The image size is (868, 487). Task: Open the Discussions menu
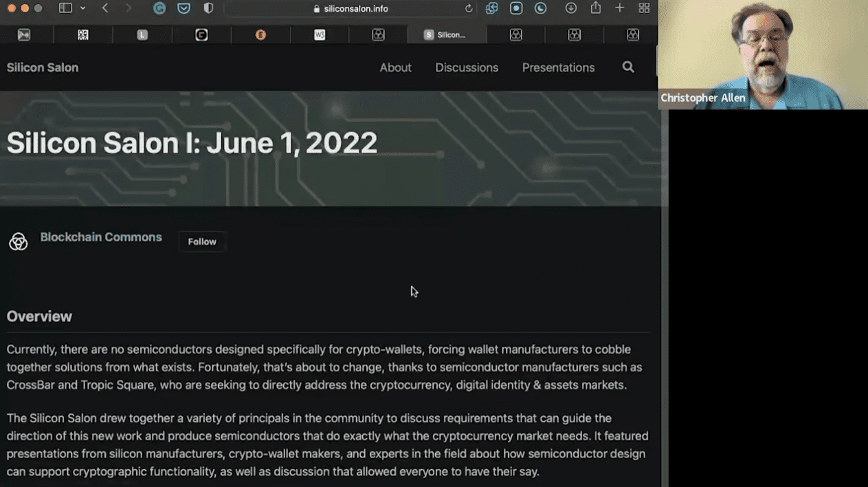[x=467, y=67]
